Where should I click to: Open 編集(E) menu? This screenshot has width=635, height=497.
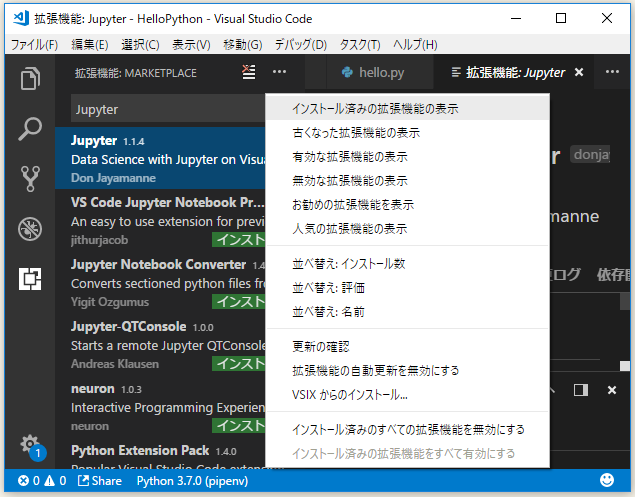coord(89,45)
